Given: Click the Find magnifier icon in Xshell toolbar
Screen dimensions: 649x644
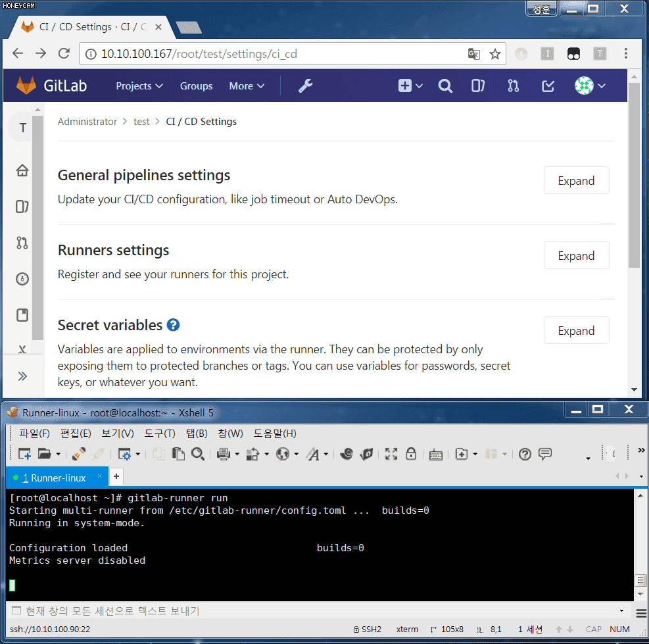Looking at the screenshot, I should [196, 454].
